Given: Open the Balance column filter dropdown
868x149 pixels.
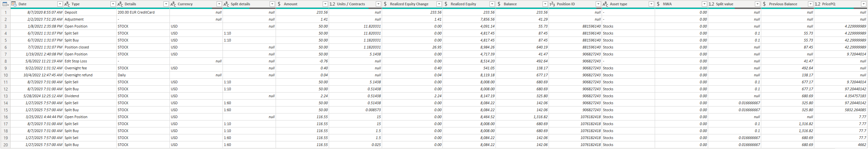Looking at the screenshot, I should click(545, 4).
